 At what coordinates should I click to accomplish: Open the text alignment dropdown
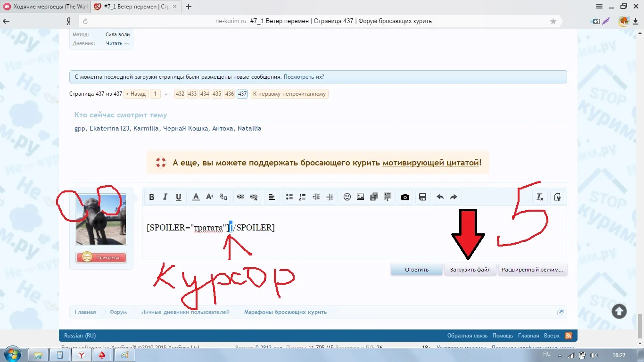coord(272,197)
